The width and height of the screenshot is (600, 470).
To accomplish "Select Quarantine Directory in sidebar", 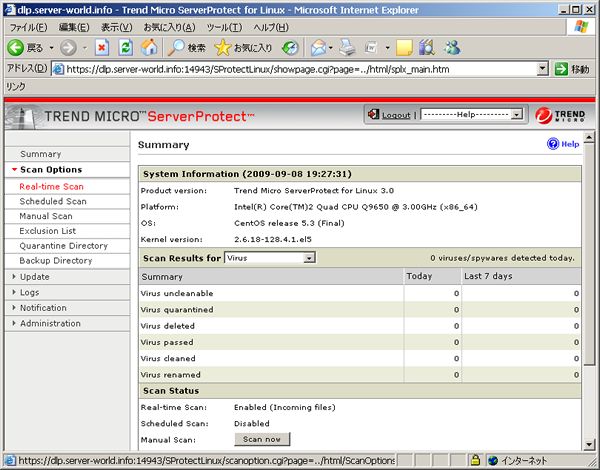I will (63, 245).
